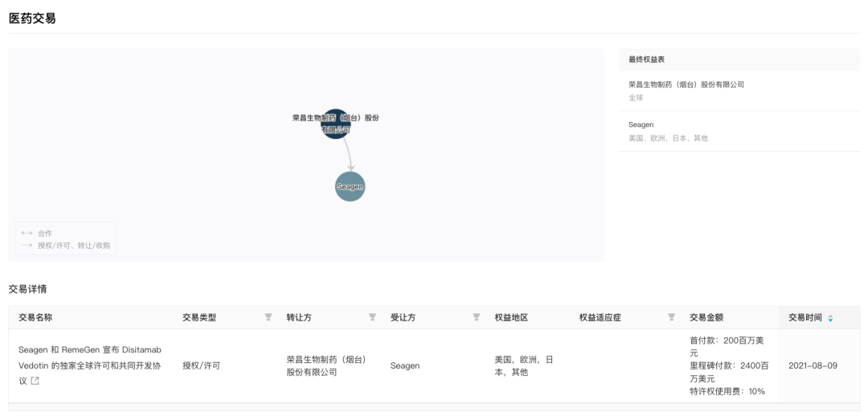
Task: Select the Seagen node in graph
Action: 350,186
